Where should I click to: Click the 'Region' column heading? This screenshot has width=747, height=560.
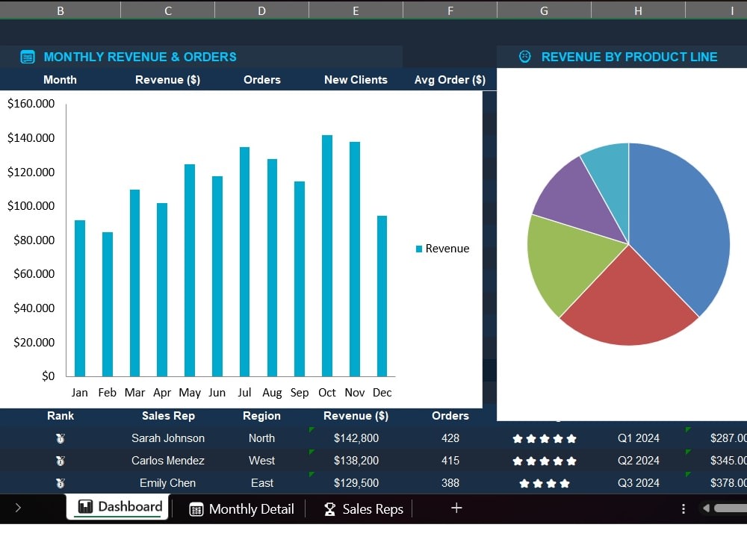click(x=261, y=416)
